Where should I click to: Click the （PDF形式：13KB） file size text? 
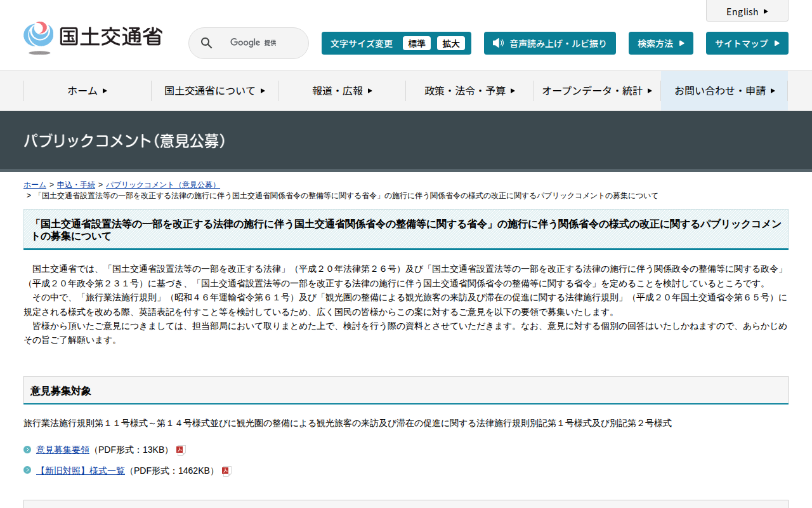pos(131,450)
